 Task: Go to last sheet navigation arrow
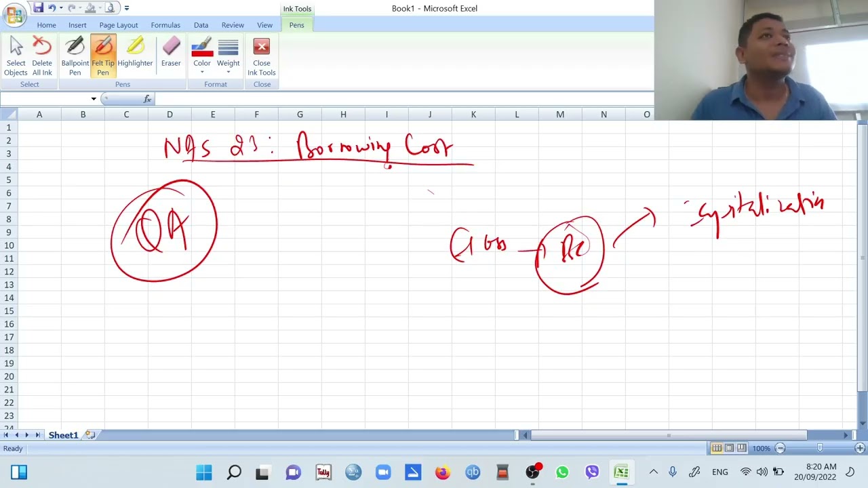37,435
